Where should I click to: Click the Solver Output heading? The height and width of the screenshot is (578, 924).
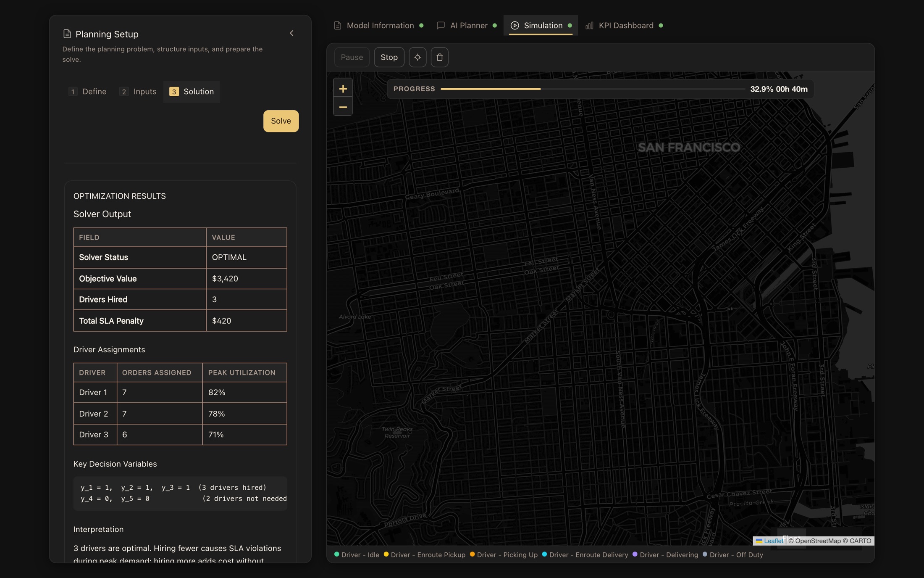click(102, 214)
